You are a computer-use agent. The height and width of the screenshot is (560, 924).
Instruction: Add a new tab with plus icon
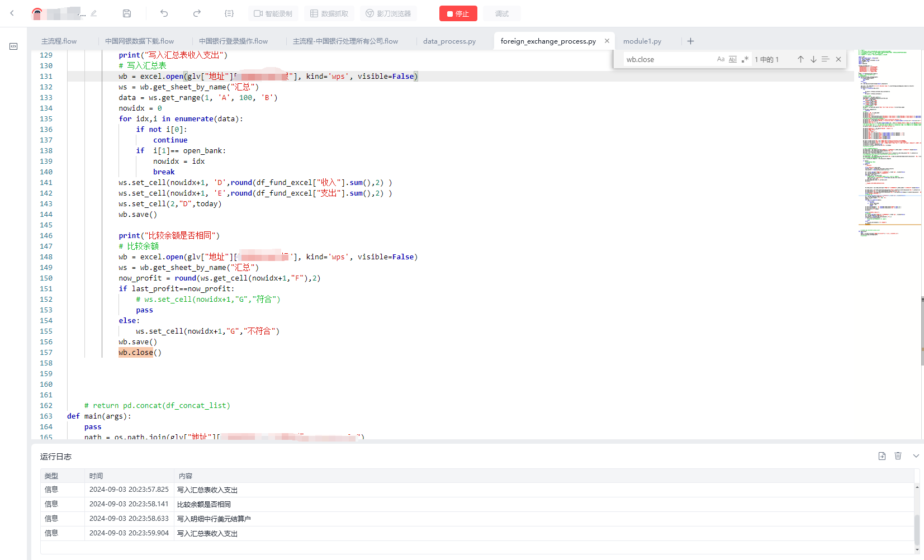[690, 41]
